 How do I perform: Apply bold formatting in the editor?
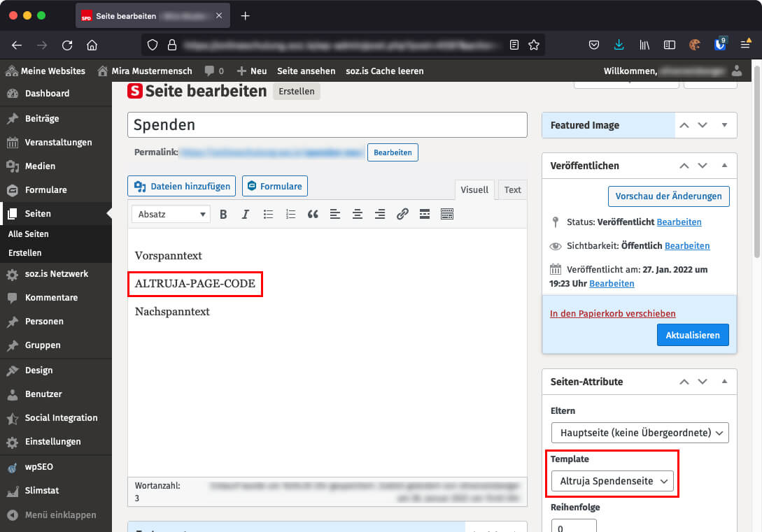click(x=223, y=215)
